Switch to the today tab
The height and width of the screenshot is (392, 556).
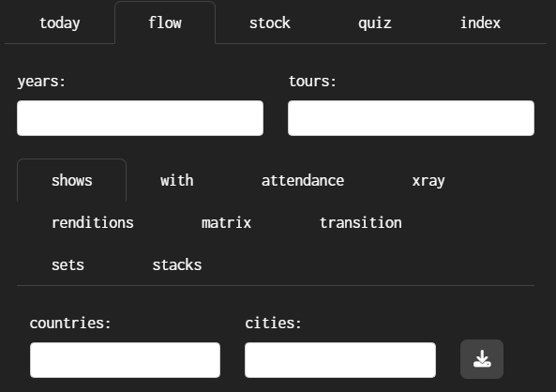pyautogui.click(x=60, y=23)
